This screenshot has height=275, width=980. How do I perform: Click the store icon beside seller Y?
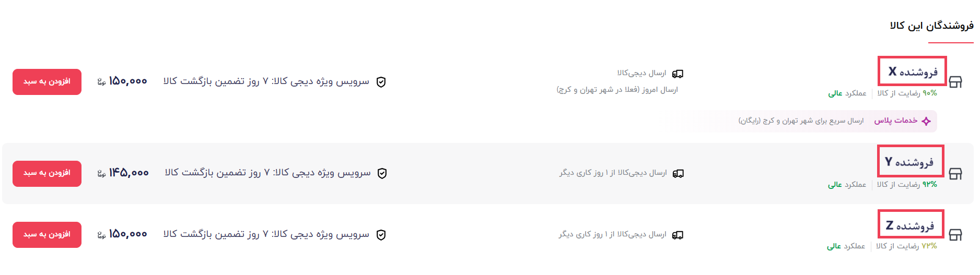pos(955,174)
